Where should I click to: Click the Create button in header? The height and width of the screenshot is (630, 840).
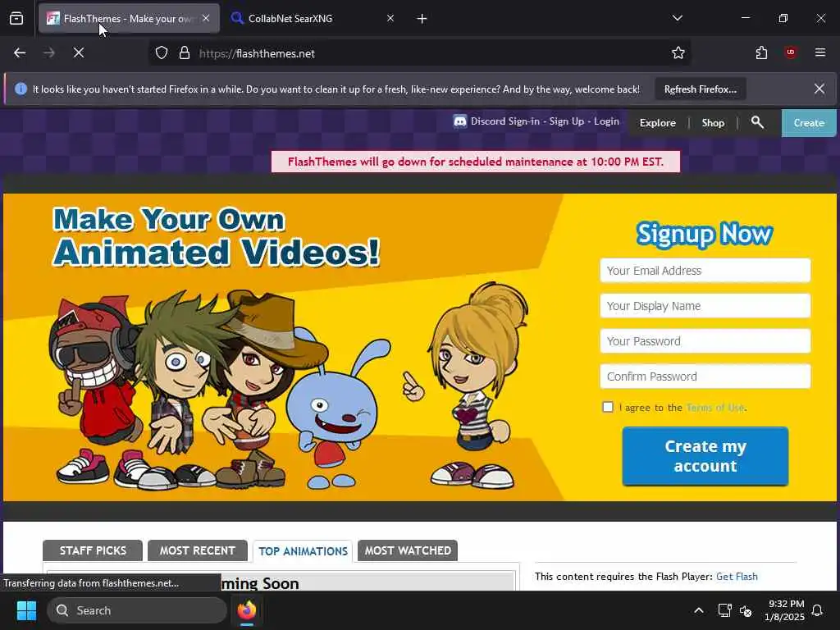pyautogui.click(x=809, y=123)
